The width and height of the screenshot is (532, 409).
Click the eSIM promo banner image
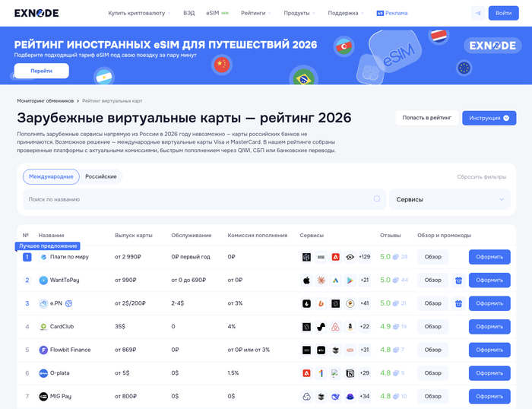tap(266, 55)
